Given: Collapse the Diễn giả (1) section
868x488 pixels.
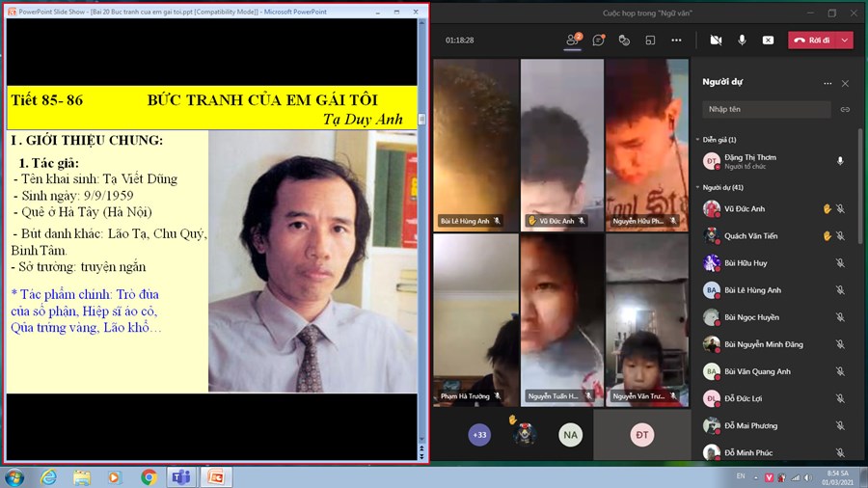Looking at the screenshot, I should coord(697,140).
